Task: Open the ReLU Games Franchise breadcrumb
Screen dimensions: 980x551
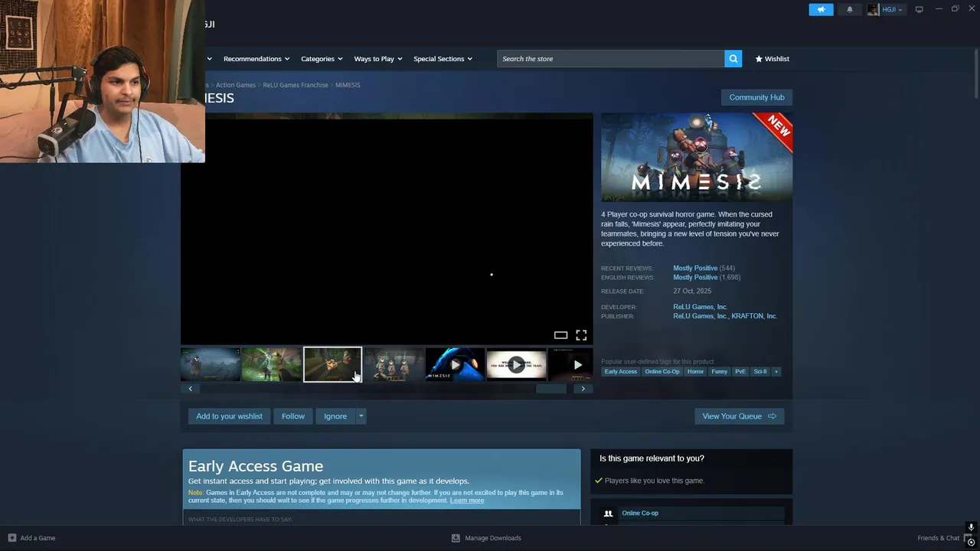Action: (x=296, y=85)
